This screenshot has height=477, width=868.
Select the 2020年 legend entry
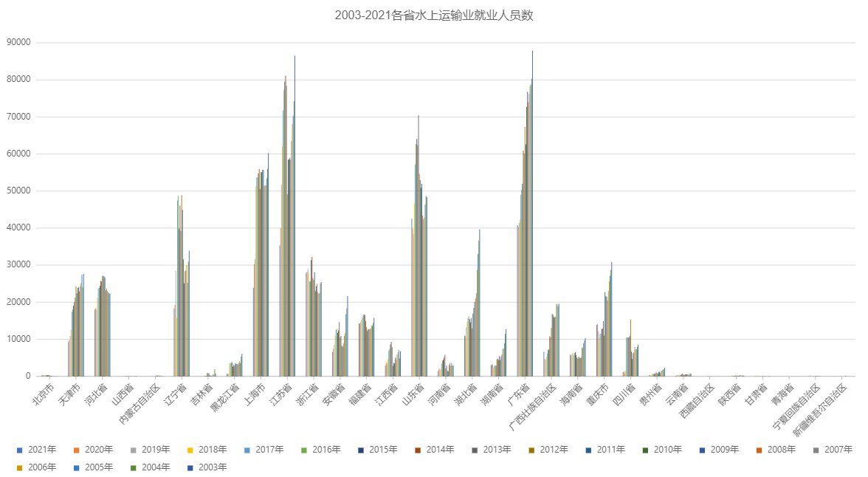click(x=93, y=449)
